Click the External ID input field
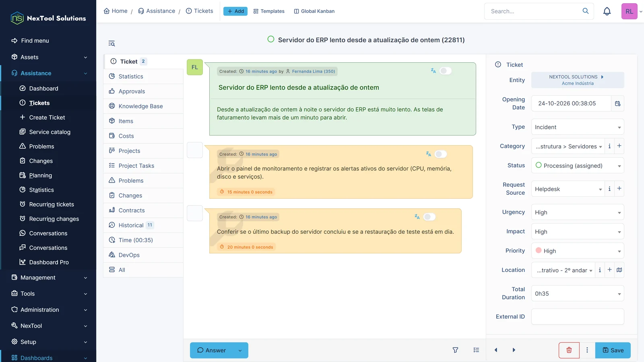The width and height of the screenshot is (644, 362). pyautogui.click(x=578, y=317)
